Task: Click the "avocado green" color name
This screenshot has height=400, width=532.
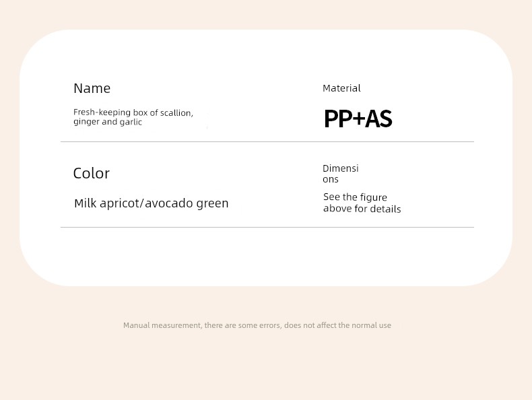Action: click(187, 203)
